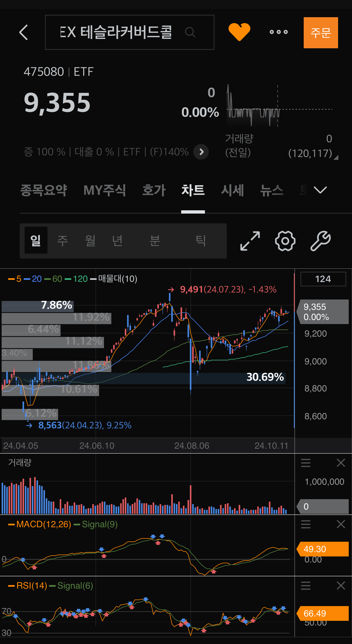
Task: Tap the 475080 ticker code
Action: coord(44,72)
